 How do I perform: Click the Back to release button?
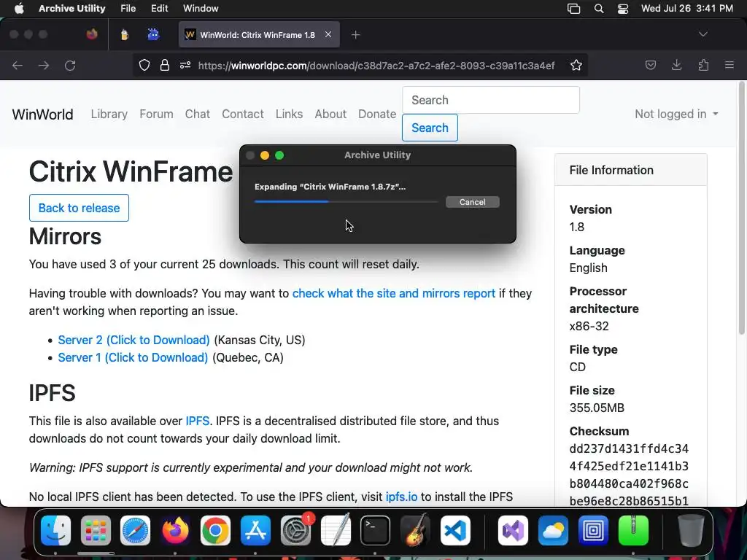tap(79, 208)
